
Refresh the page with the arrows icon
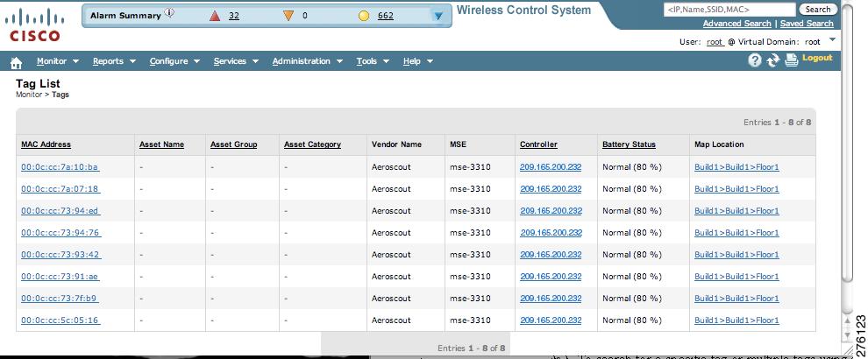pos(772,60)
